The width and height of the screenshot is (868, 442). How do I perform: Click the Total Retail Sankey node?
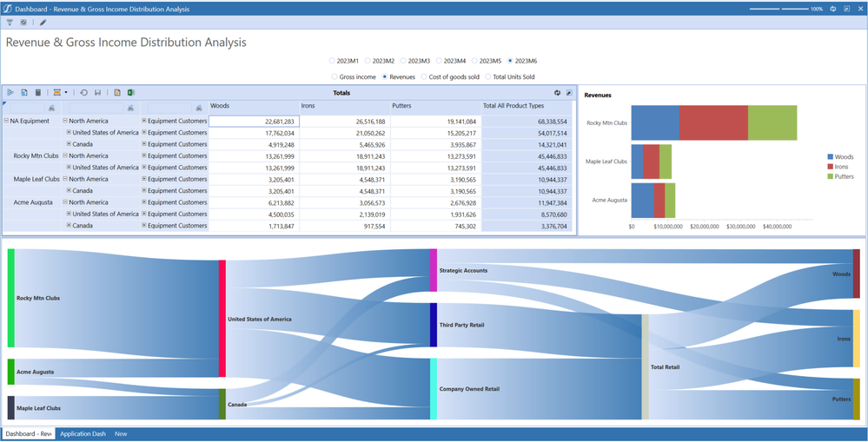pyautogui.click(x=645, y=366)
